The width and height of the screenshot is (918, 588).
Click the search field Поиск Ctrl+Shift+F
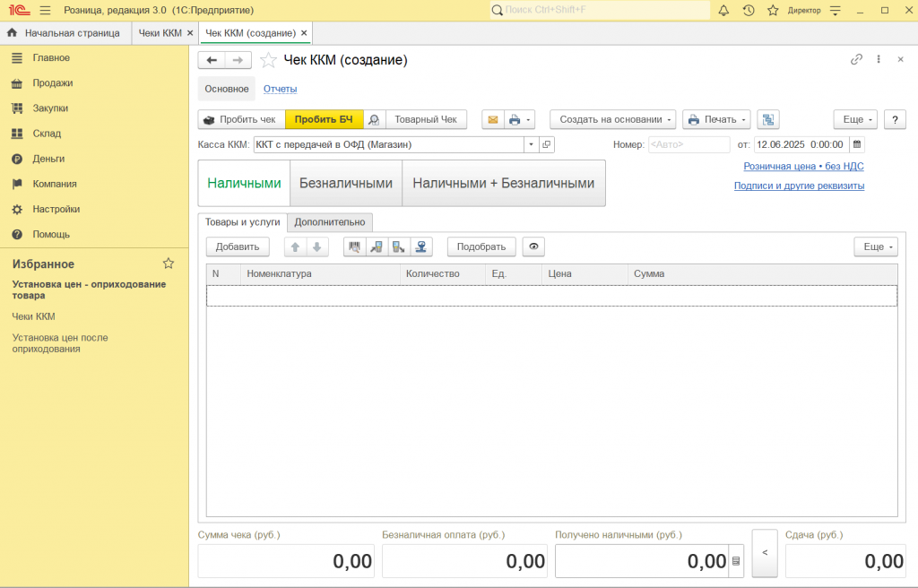pos(600,10)
